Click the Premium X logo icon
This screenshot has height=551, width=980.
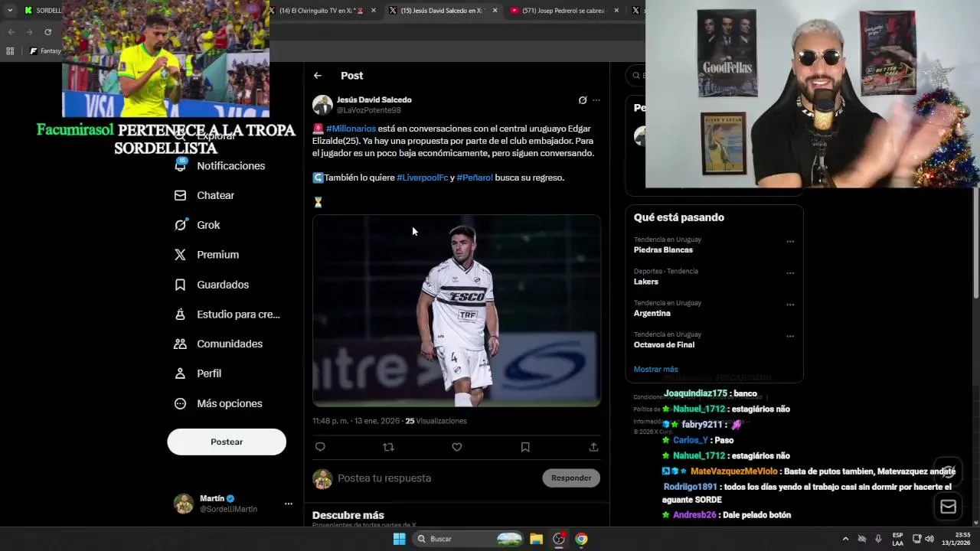tap(180, 255)
